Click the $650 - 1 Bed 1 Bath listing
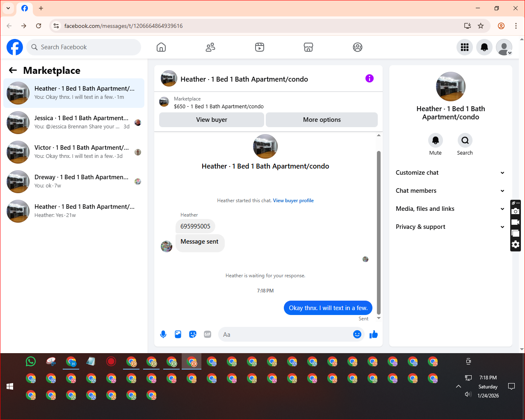The width and height of the screenshot is (525, 420). pyautogui.click(x=219, y=107)
